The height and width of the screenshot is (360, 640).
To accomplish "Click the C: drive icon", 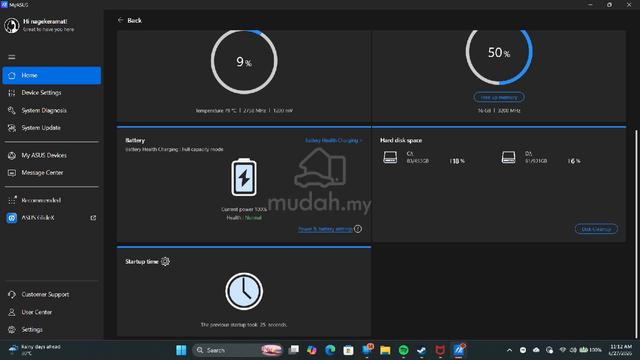I will 390,157.
